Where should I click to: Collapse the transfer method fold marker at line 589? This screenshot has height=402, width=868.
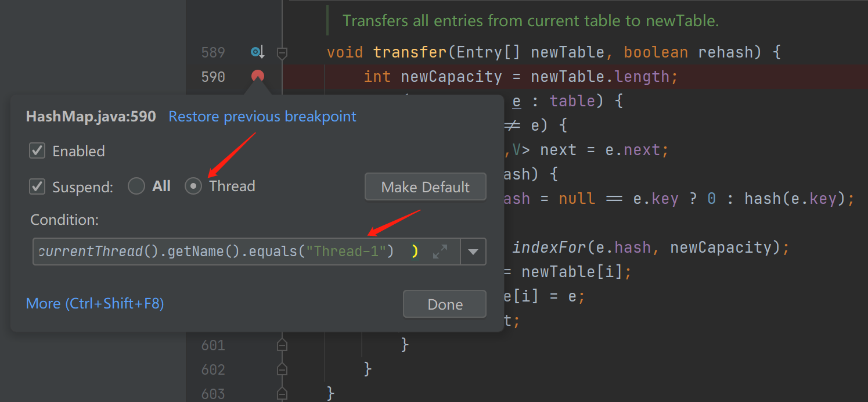(282, 53)
